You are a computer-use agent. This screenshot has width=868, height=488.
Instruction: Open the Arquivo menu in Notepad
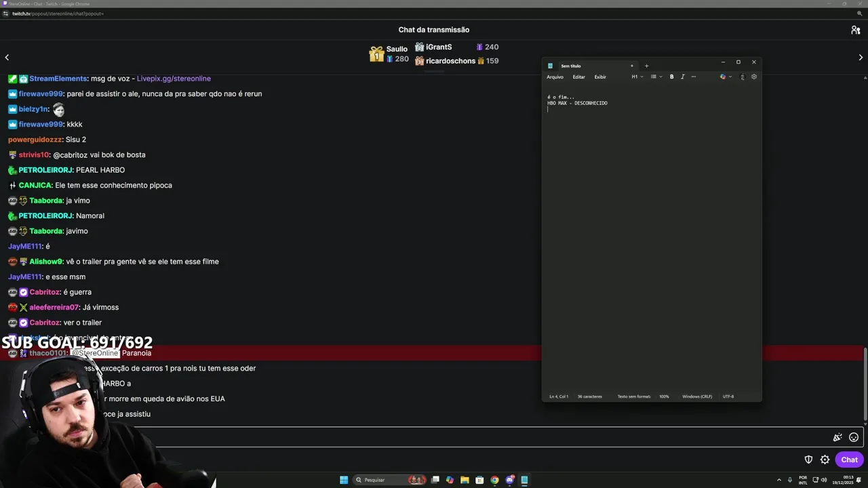(555, 77)
